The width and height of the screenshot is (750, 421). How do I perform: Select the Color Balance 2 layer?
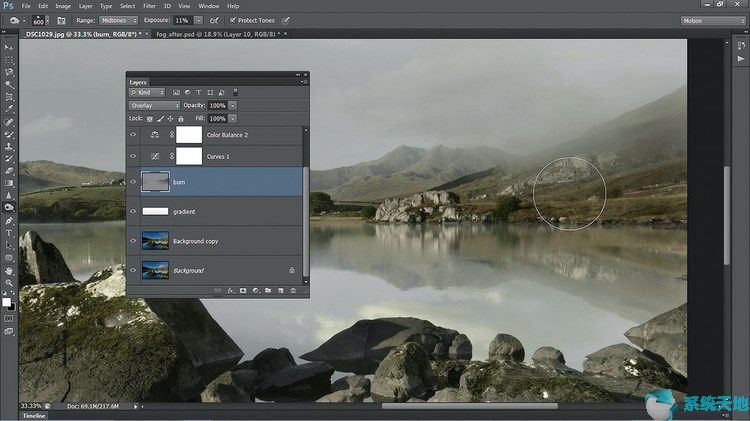pos(221,135)
